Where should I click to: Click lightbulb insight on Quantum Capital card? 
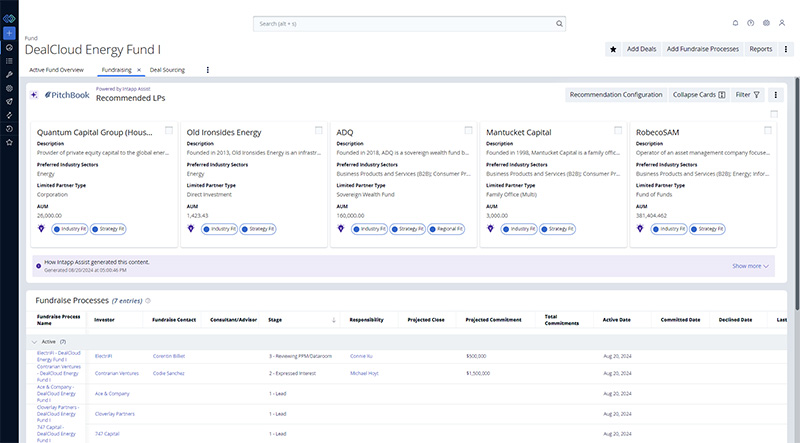(x=41, y=229)
